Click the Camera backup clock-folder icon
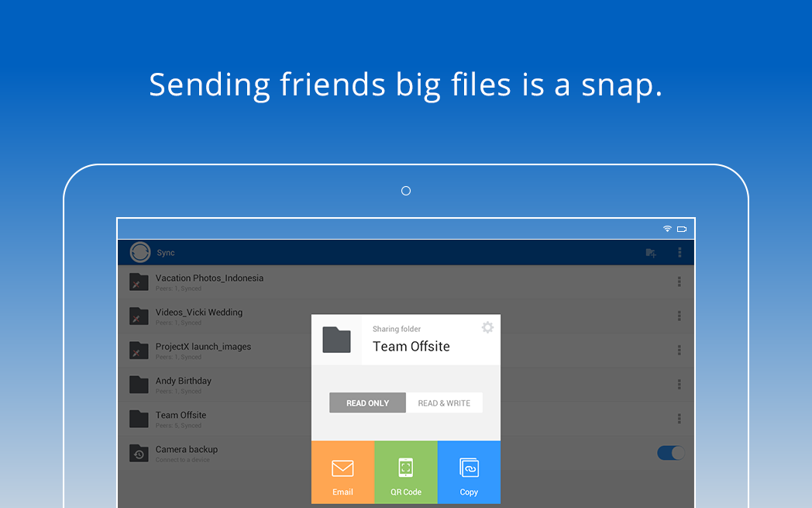 [138, 453]
